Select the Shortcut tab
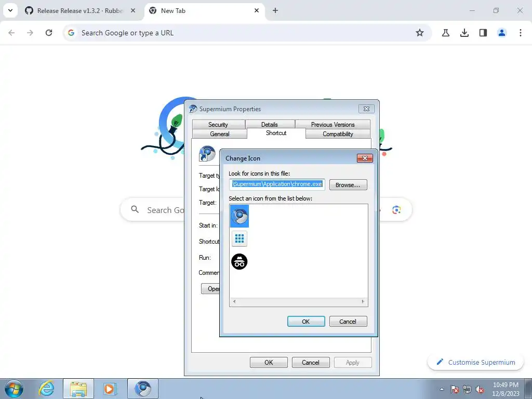 click(x=276, y=133)
